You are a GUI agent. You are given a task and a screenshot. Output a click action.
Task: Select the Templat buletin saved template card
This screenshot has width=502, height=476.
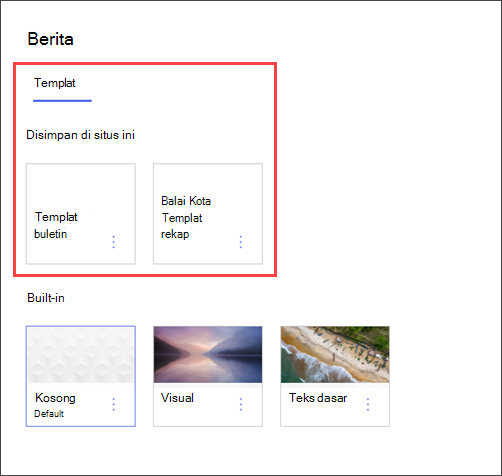click(81, 214)
